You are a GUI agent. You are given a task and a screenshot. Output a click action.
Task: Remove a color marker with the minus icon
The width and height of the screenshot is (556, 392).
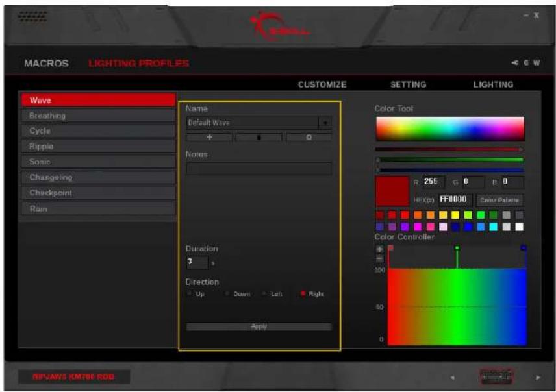coord(379,259)
